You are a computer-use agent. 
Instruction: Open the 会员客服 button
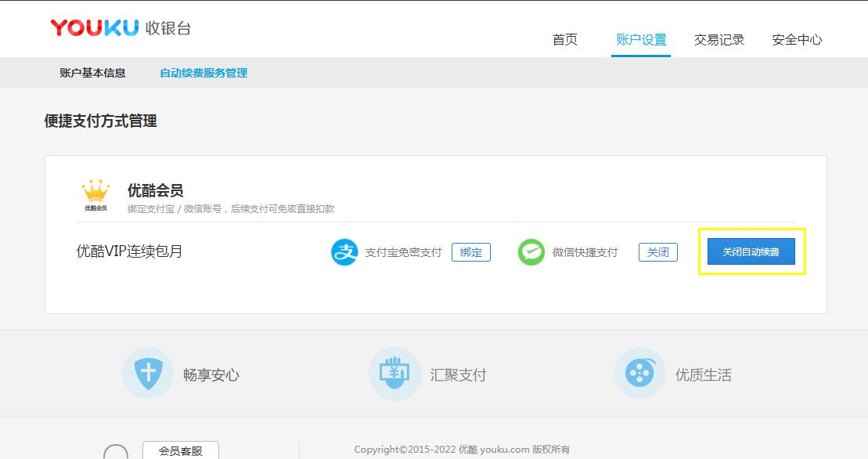(181, 450)
